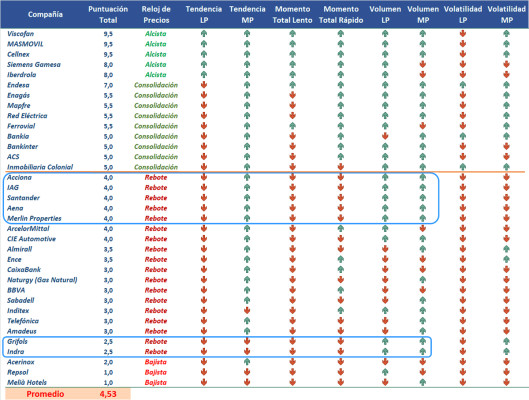Select the Volatilidad MP column header
This screenshot has height=400, width=529.
tap(506, 15)
